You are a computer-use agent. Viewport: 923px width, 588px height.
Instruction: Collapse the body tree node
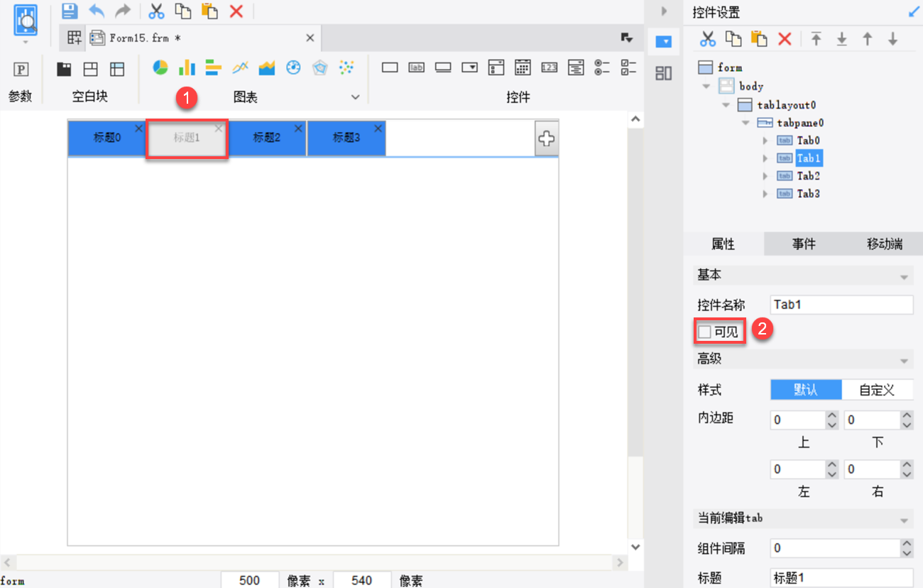pyautogui.click(x=706, y=86)
